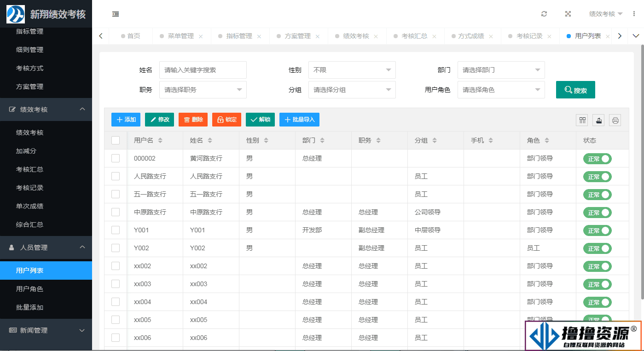The width and height of the screenshot is (644, 351).
Task: Click the right tab scroll arrow
Action: coord(620,36)
